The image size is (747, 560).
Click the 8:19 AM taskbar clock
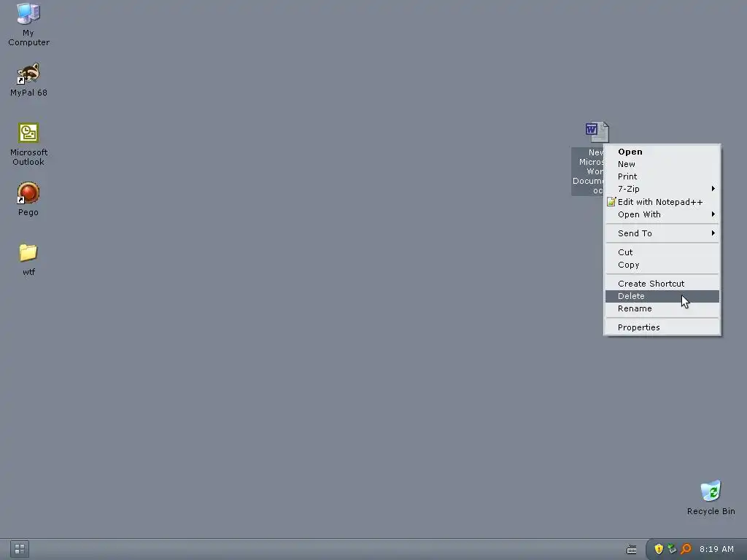[716, 549]
